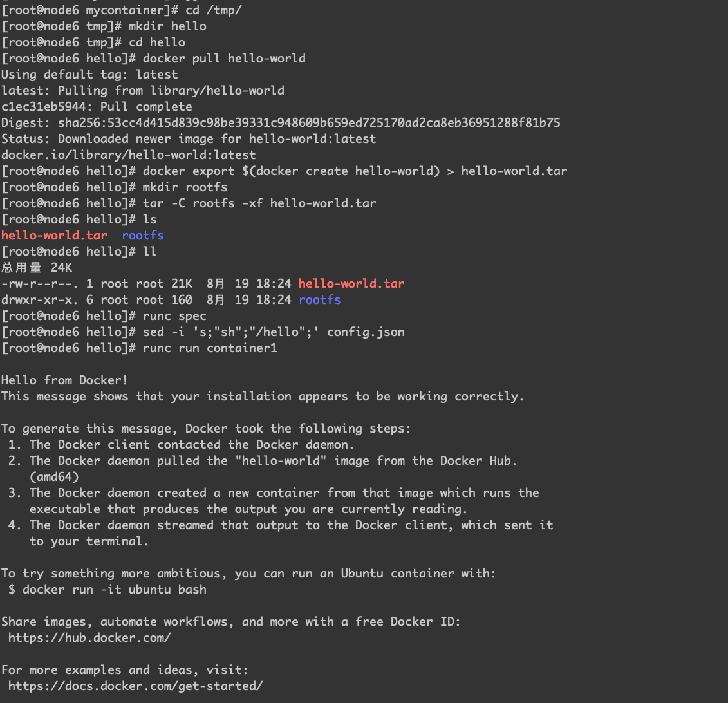Click the "docker run -it ubuntu bash" example
The height and width of the screenshot is (703, 728).
(114, 590)
